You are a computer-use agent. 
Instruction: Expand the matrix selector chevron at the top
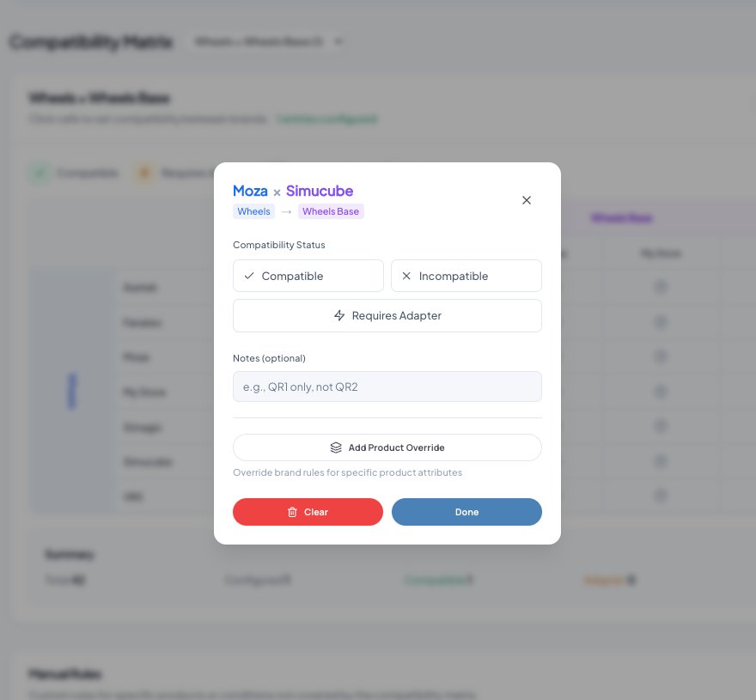pyautogui.click(x=338, y=41)
